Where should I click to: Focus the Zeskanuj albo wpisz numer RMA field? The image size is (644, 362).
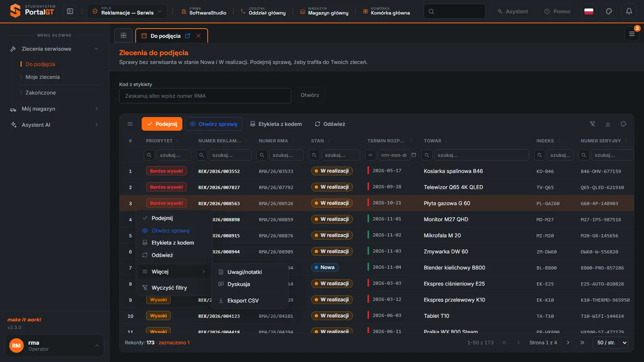click(x=205, y=96)
